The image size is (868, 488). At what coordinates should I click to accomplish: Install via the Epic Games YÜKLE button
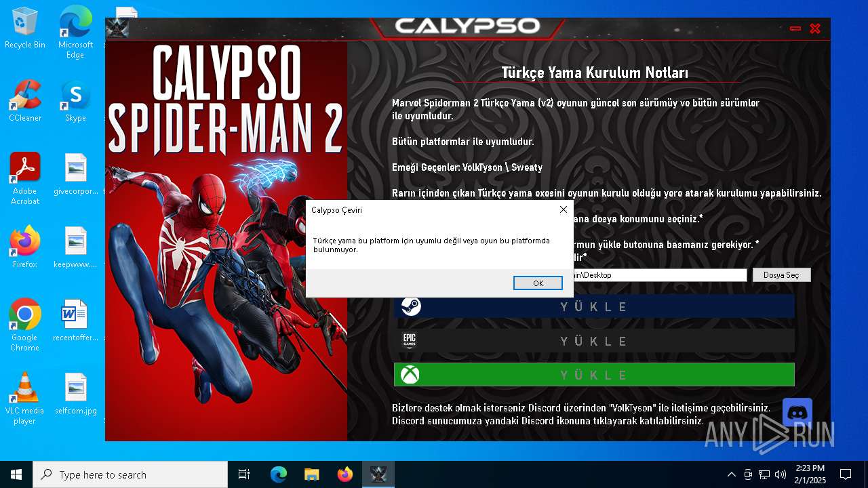[x=594, y=341]
